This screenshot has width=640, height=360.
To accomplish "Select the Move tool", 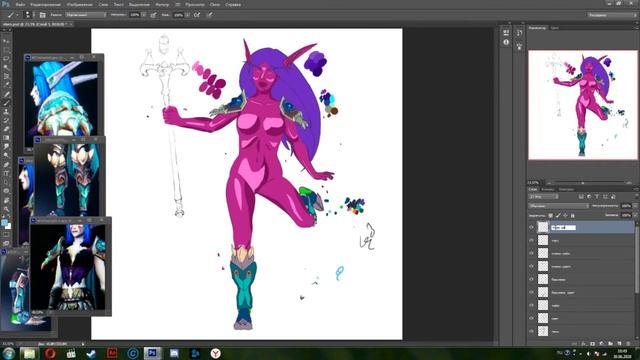I will (x=6, y=41).
